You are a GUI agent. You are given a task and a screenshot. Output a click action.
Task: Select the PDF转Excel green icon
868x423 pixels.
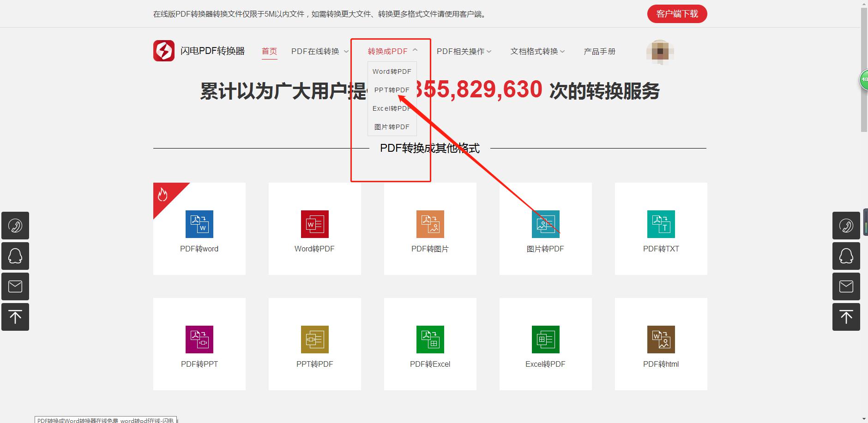click(x=430, y=340)
